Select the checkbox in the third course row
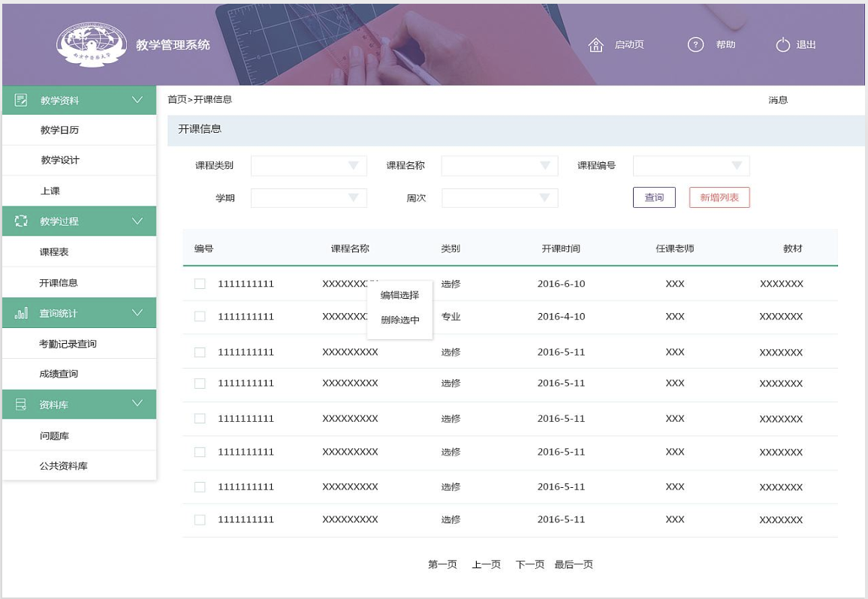The height and width of the screenshot is (599, 868). pos(199,352)
